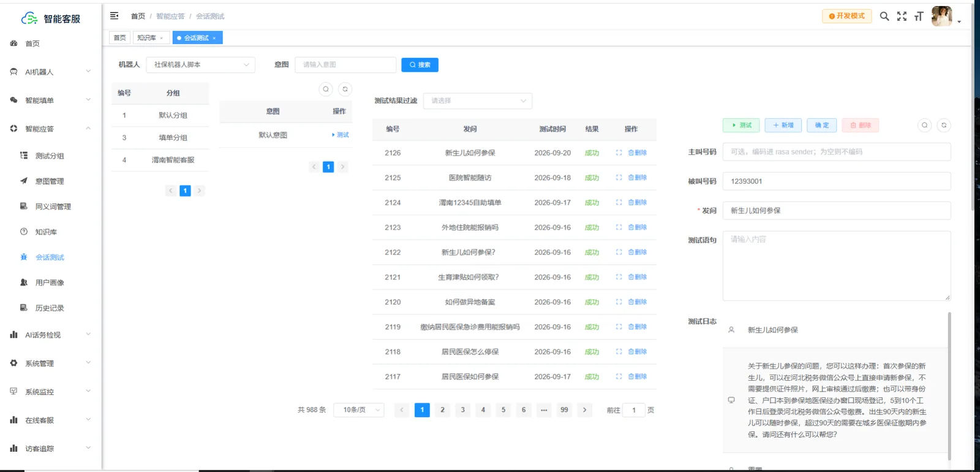The image size is (980, 472).
Task: Click refresh icon beside test form buttons
Action: point(944,125)
